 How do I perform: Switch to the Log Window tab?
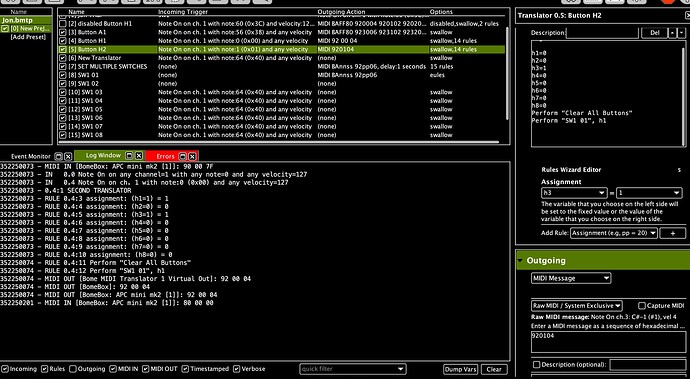coord(103,156)
